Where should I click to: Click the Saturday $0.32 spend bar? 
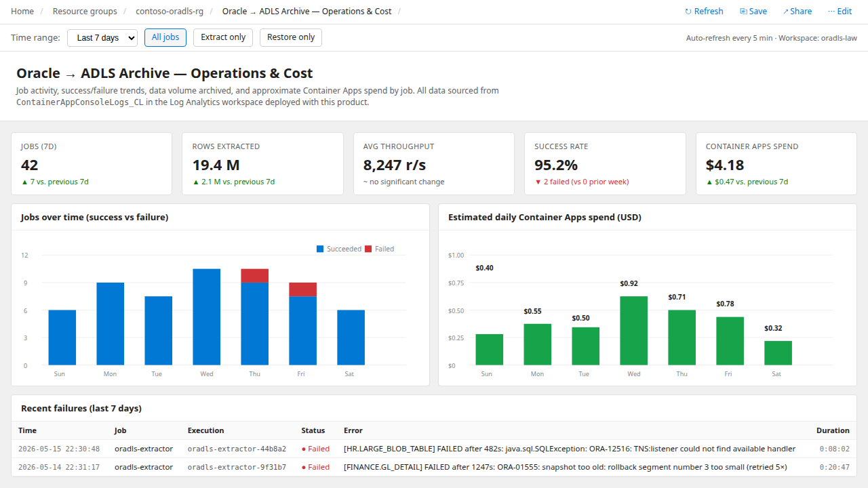778,353
